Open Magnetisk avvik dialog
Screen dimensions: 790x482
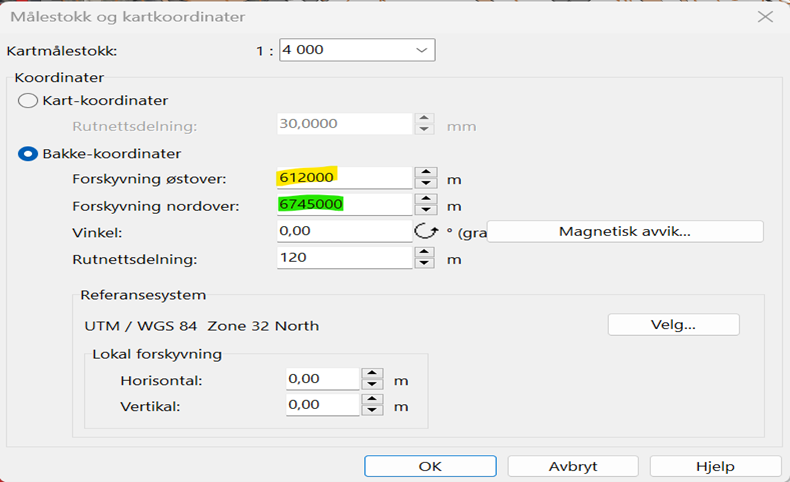click(x=625, y=232)
